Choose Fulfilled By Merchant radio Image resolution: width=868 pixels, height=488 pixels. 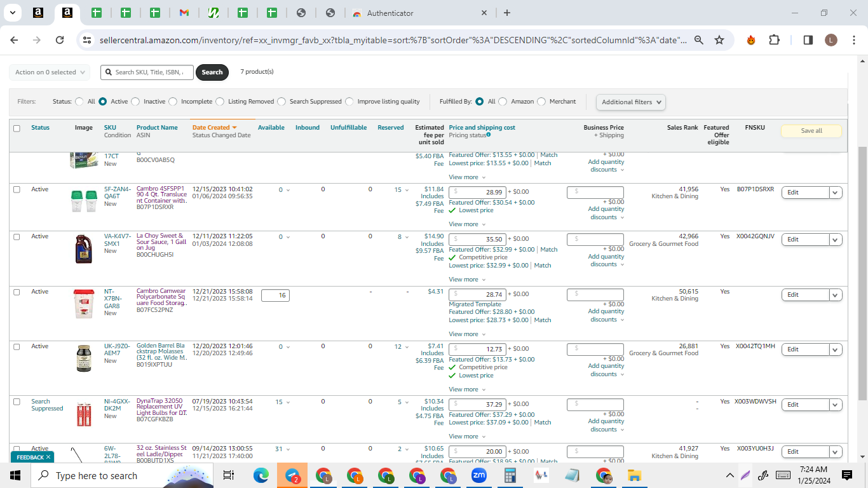(x=541, y=102)
